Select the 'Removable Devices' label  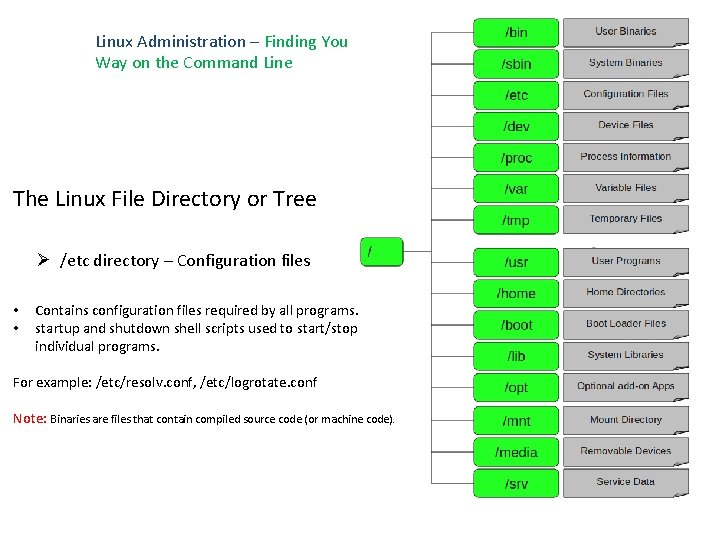pos(626,451)
